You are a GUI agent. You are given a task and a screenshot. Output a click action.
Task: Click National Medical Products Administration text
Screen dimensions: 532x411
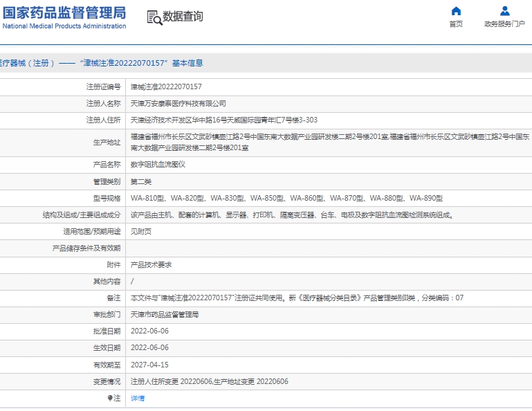tap(64, 26)
